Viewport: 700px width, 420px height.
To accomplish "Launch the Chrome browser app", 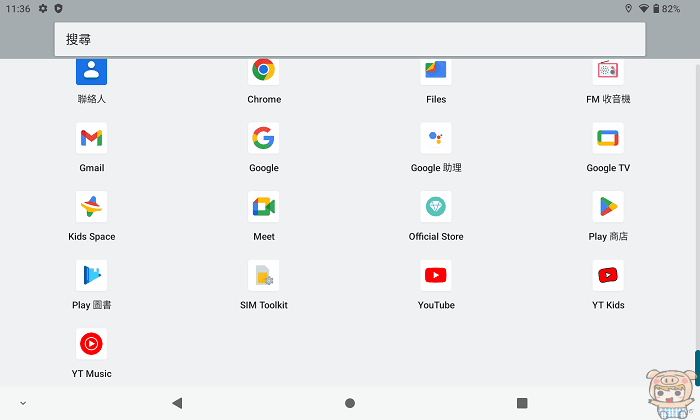I will pyautogui.click(x=263, y=72).
